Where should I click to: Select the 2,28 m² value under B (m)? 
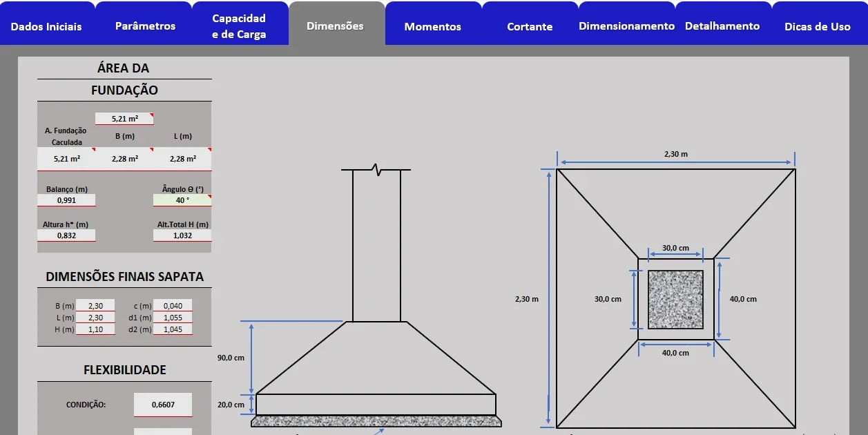click(x=124, y=159)
